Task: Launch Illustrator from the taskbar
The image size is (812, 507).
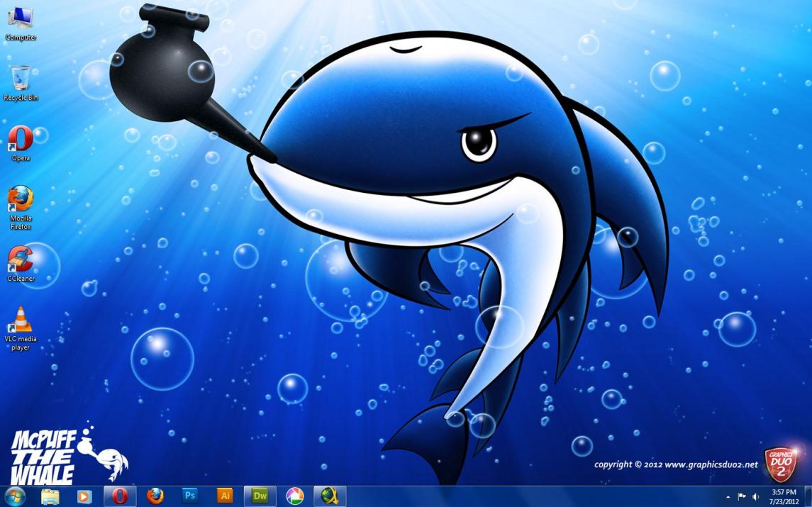Action: tap(225, 496)
